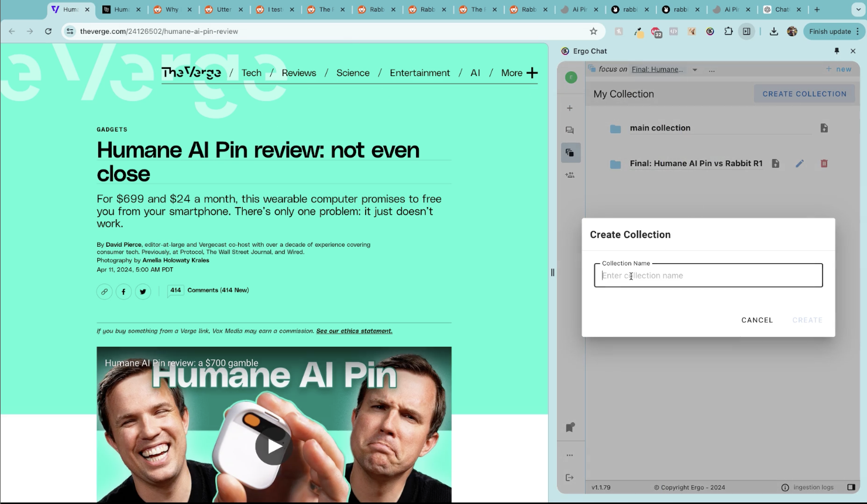867x504 pixels.
Task: Open 'Final: Humane AI Pin vs Rabbit R1' collection
Action: point(696,164)
